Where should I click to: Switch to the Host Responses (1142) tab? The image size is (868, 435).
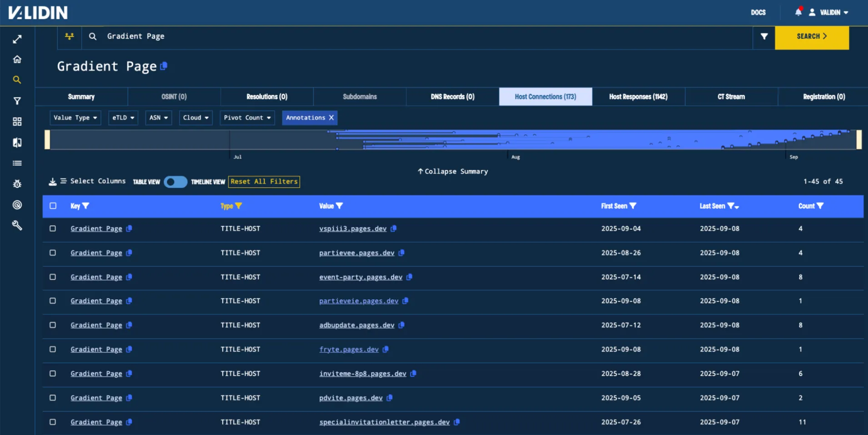638,96
